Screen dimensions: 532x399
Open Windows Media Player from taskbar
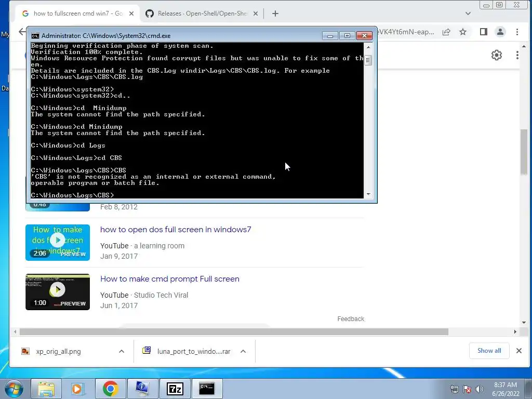click(x=78, y=389)
